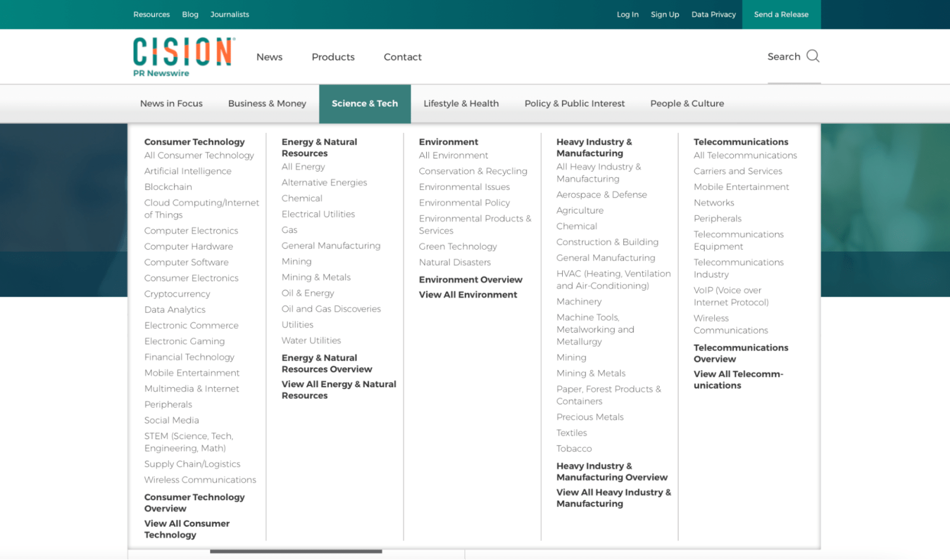The width and height of the screenshot is (950, 560).
Task: Click the search magnifying glass icon
Action: [813, 56]
